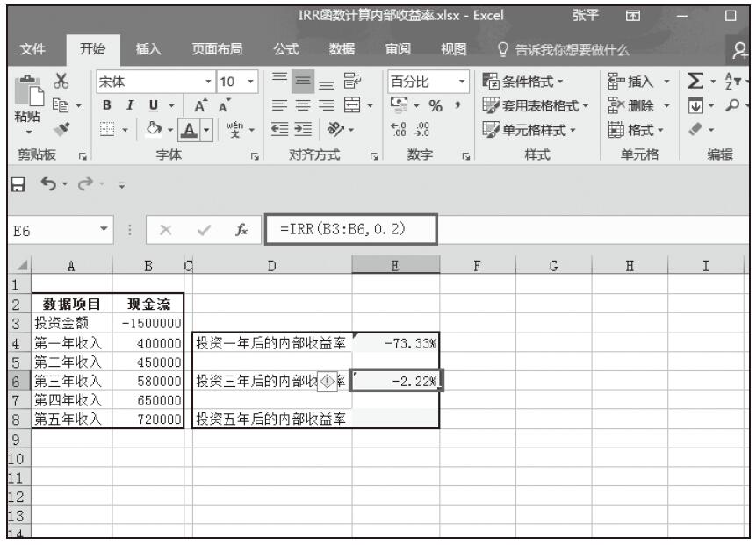This screenshot has width=756, height=545.
Task: Open the font size dropdown showing 10
Action: pyautogui.click(x=250, y=82)
